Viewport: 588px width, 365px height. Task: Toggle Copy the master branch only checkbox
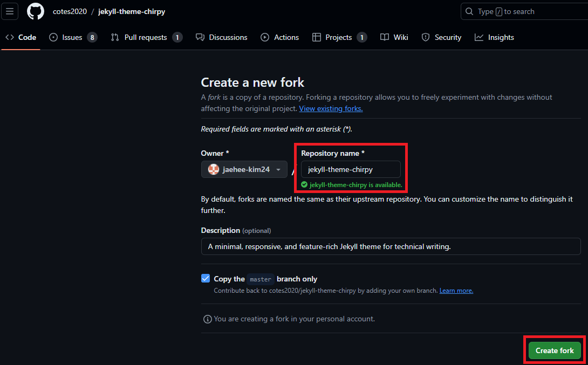206,278
